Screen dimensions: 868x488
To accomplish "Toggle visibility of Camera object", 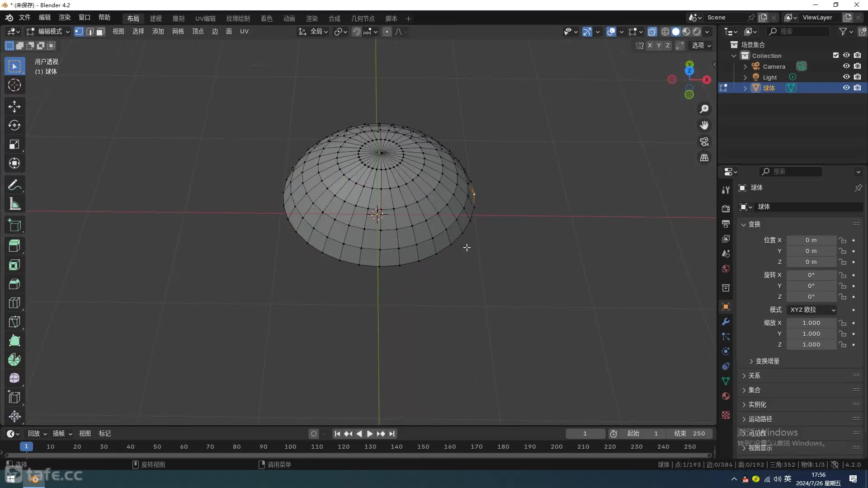I will tap(846, 66).
